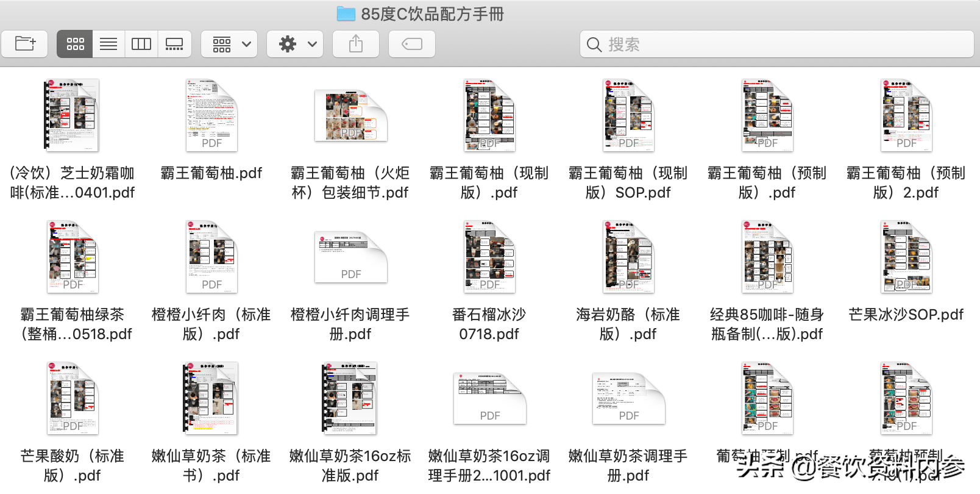980x494 pixels.
Task: Click the new folder toolbar icon
Action: coord(24,44)
